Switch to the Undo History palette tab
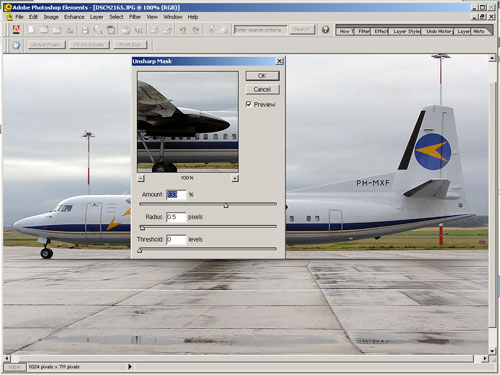This screenshot has width=500, height=375. click(x=439, y=31)
